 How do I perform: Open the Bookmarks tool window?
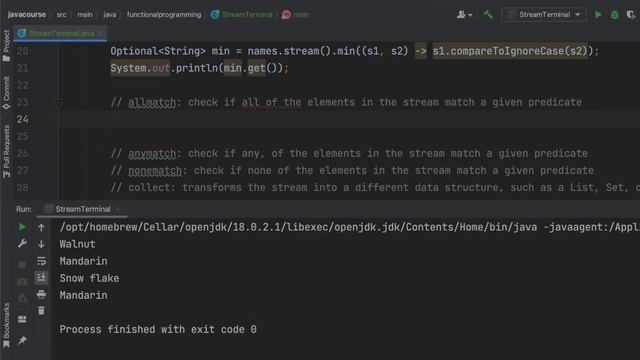[x=6, y=325]
